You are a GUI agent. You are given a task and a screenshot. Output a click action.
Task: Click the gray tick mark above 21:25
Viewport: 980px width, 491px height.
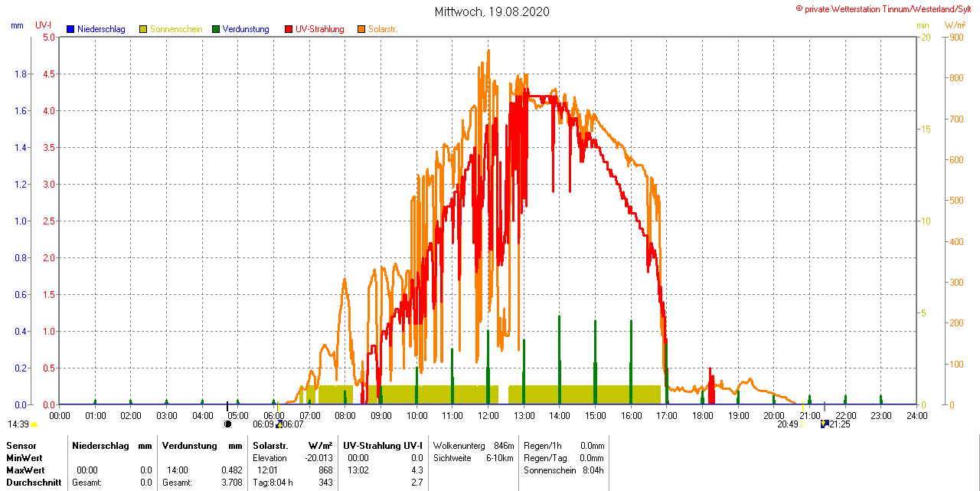point(824,405)
